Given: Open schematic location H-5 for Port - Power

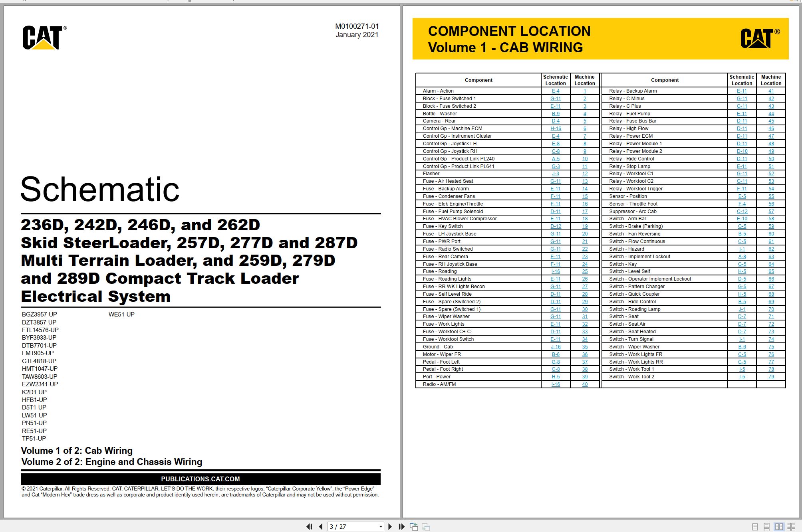Looking at the screenshot, I should pos(556,377).
